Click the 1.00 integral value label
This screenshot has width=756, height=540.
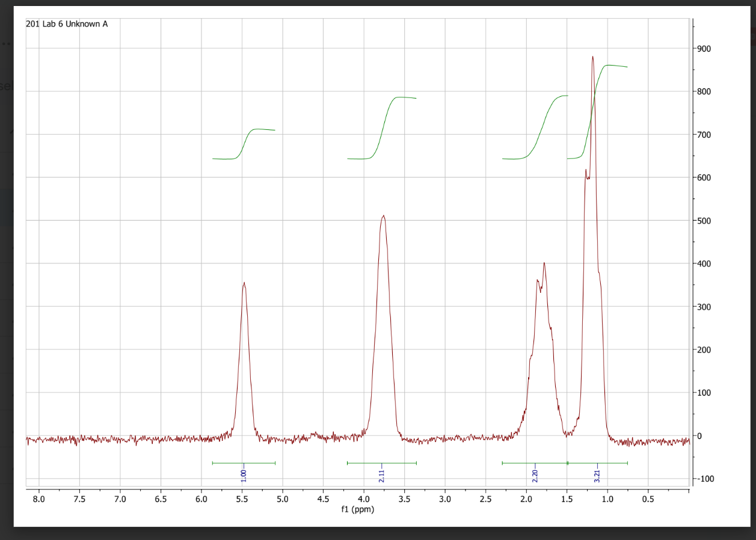point(243,474)
